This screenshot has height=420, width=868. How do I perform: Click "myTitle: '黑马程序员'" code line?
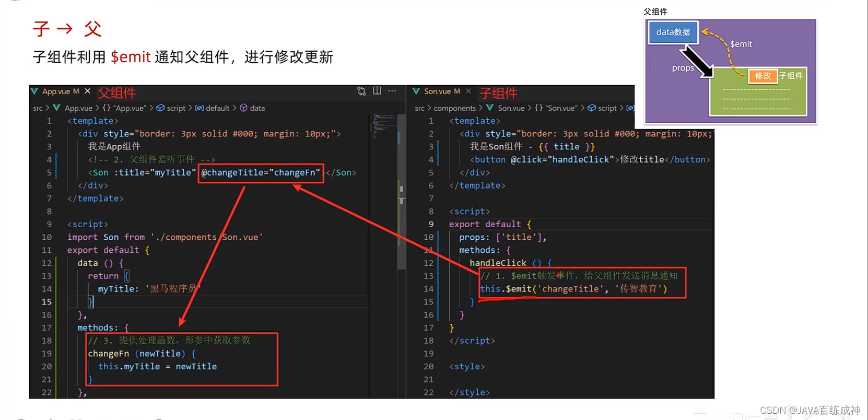tap(149, 289)
